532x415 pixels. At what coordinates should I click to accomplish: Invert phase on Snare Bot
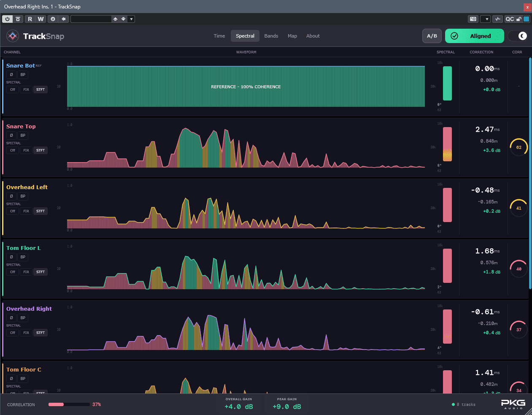(11, 75)
